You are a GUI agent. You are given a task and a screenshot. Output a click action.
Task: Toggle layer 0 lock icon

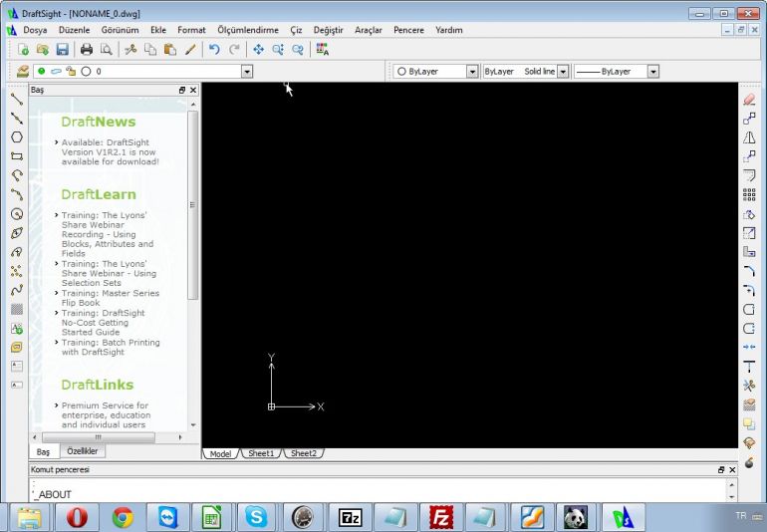click(x=71, y=72)
